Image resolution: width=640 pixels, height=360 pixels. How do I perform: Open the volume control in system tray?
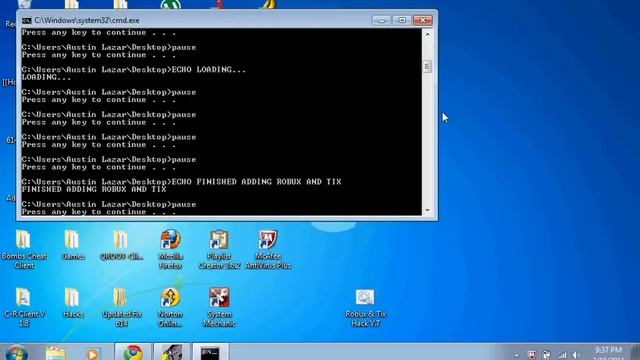[x=576, y=356]
